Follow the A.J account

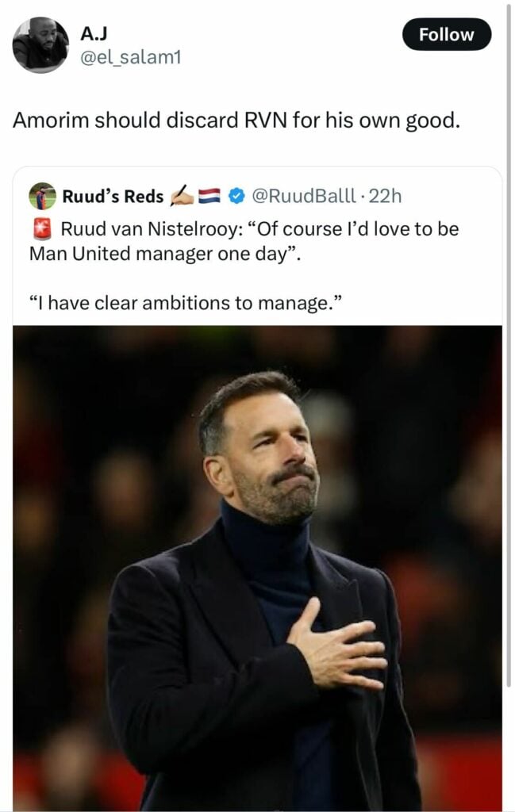tap(446, 35)
